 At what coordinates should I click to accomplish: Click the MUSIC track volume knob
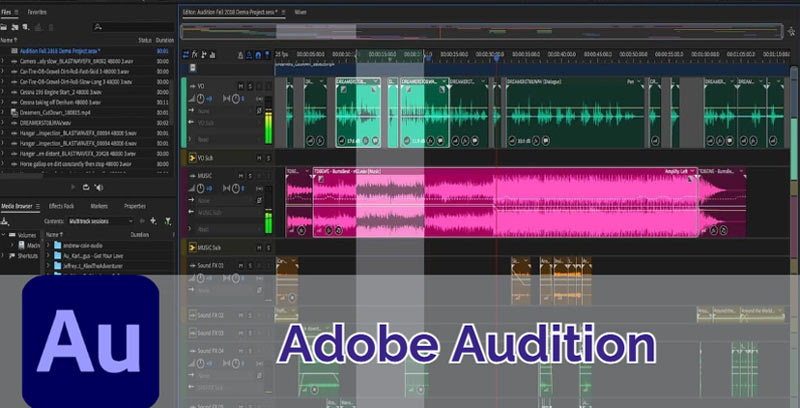[201, 188]
